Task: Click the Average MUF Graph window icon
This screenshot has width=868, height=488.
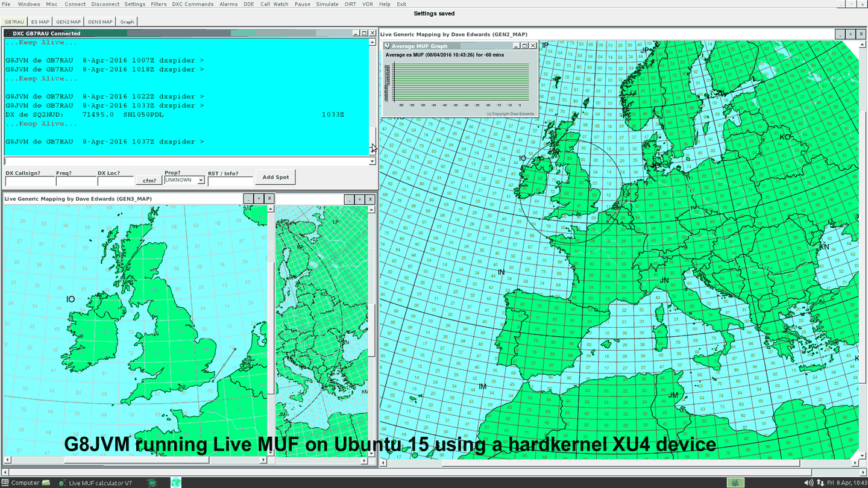Action: point(387,46)
